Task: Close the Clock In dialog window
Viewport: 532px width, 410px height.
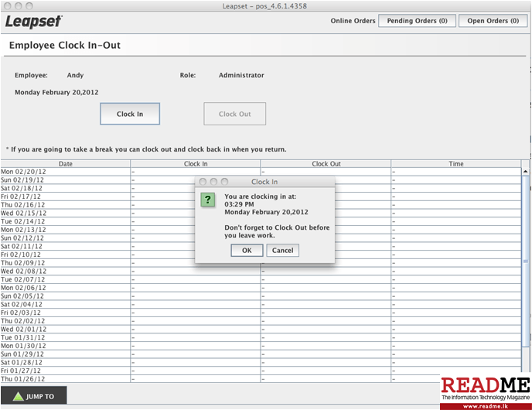Action: coord(203,182)
